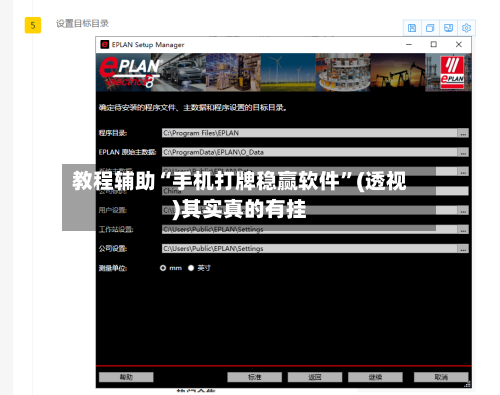500x395 pixels.
Task: Click the 标准 button
Action: point(254,377)
